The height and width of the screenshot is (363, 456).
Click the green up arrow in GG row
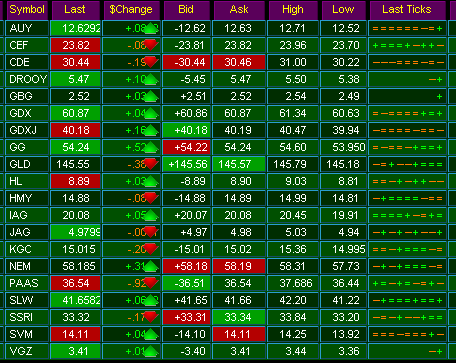coord(151,147)
